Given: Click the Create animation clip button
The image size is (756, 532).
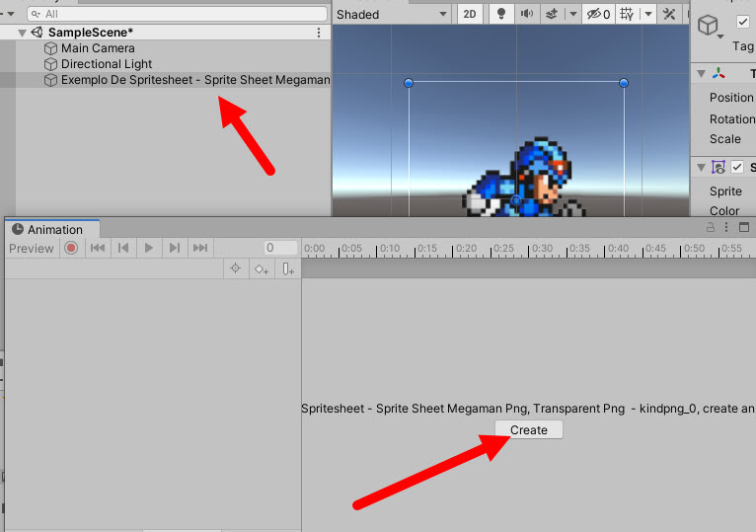Looking at the screenshot, I should [528, 429].
